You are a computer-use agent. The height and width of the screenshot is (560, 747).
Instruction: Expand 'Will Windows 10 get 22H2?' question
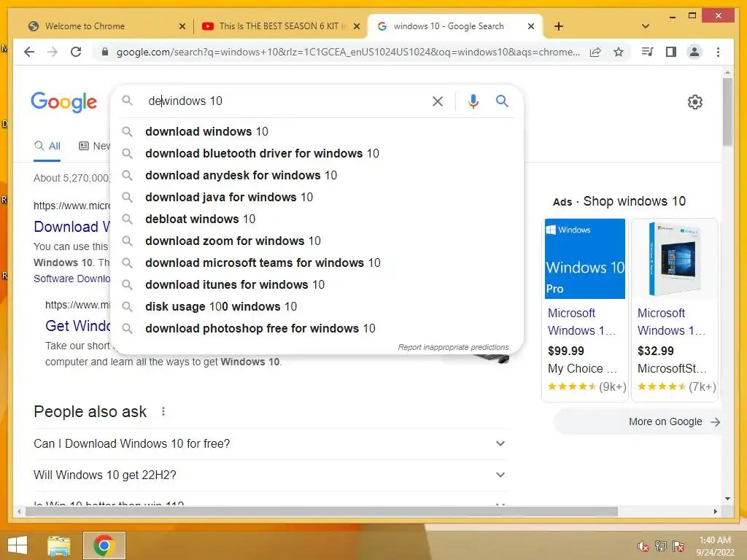pyautogui.click(x=271, y=475)
